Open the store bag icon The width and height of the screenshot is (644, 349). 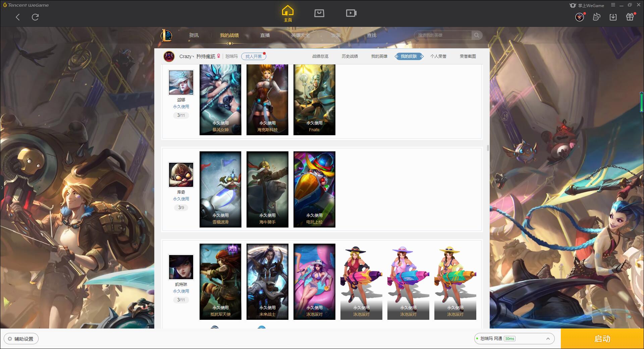click(x=319, y=13)
